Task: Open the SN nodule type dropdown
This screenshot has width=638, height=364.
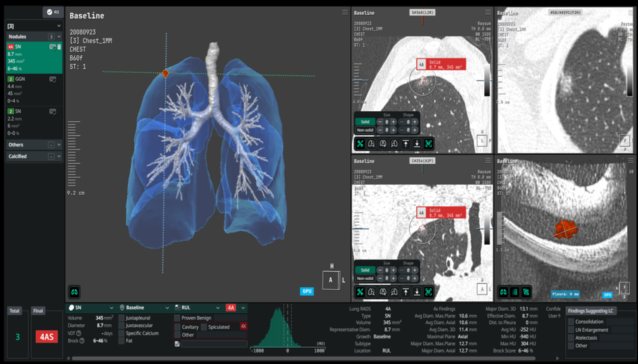Action: (x=91, y=308)
